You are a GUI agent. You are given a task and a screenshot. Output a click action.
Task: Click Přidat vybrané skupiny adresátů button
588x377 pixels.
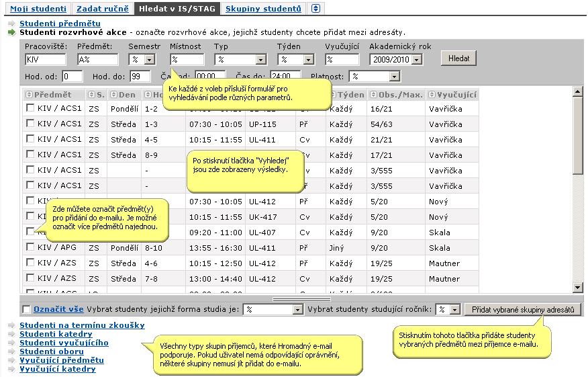click(x=523, y=309)
